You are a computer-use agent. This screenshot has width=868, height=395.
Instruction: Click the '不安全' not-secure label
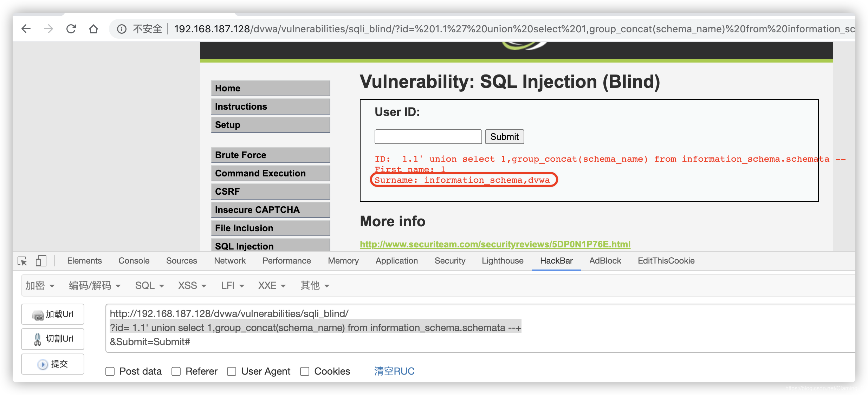tap(148, 29)
